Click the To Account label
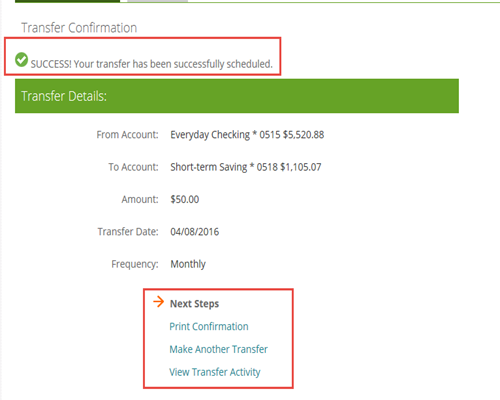Screen dimensions: 500x400 click(133, 167)
